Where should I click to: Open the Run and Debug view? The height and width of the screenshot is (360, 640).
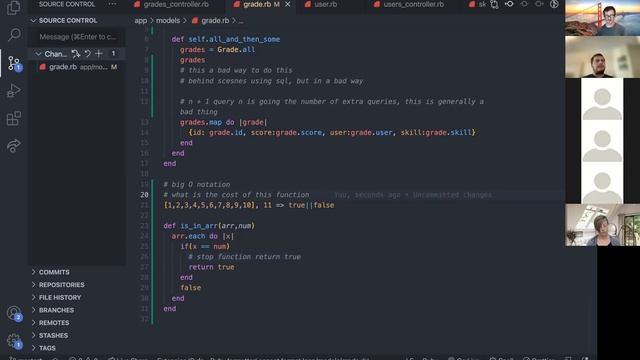(14, 91)
